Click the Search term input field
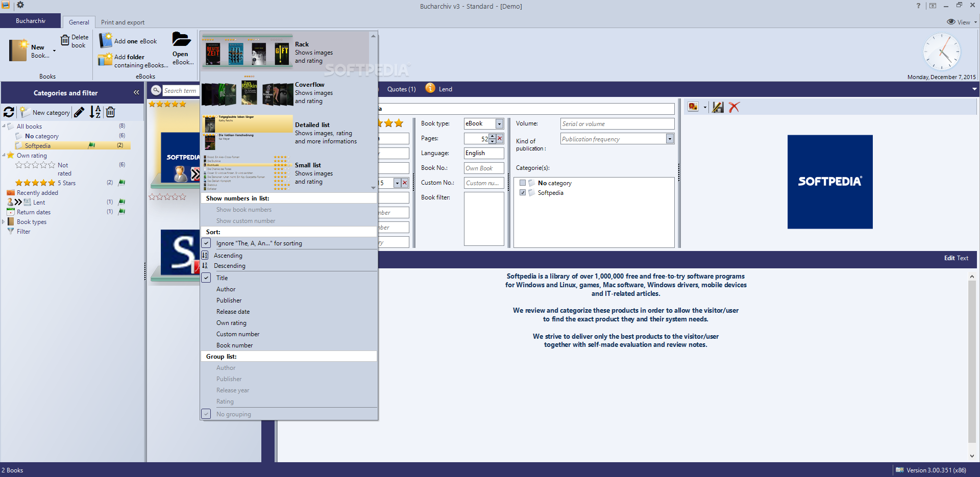980x477 pixels. 181,90
